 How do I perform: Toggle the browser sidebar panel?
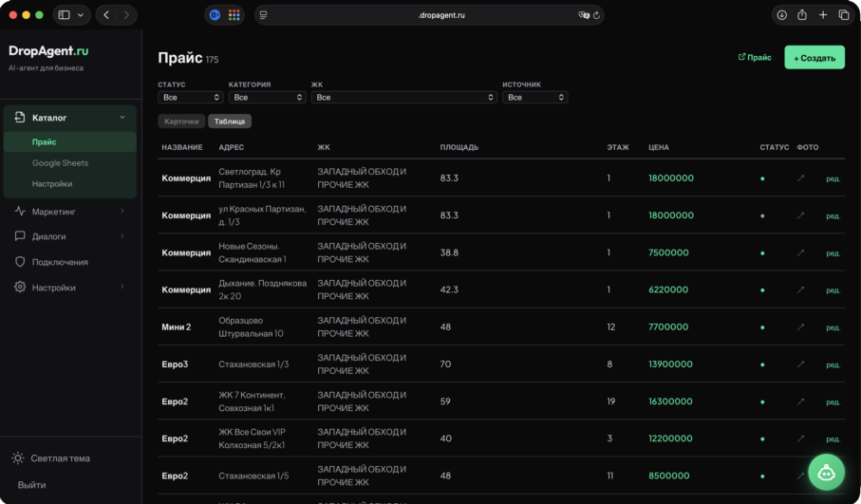65,15
